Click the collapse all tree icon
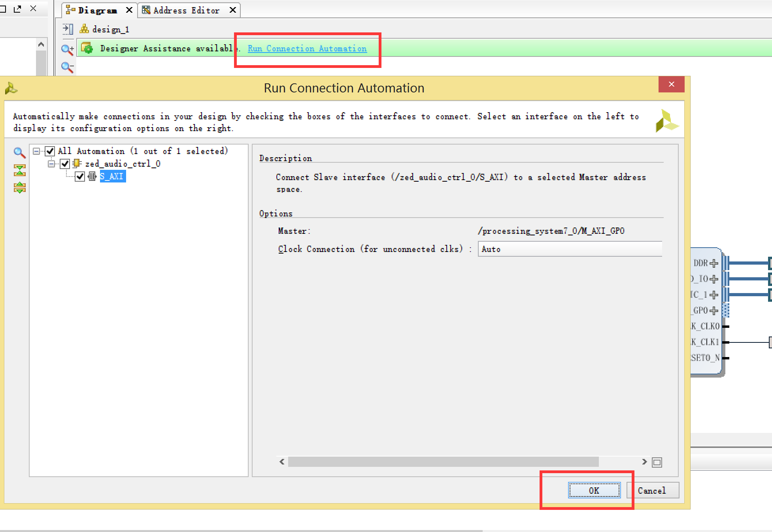Image resolution: width=772 pixels, height=532 pixels. [19, 170]
